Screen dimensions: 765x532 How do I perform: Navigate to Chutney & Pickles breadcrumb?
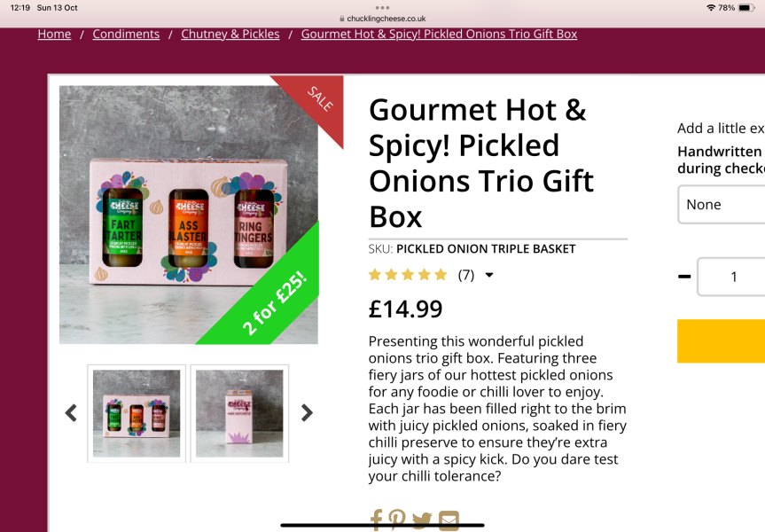coord(230,35)
